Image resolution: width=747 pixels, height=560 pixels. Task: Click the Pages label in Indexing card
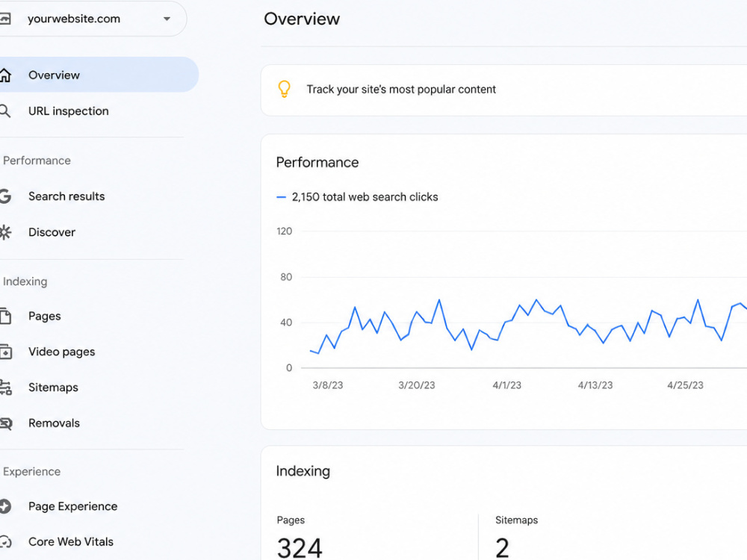tap(291, 520)
